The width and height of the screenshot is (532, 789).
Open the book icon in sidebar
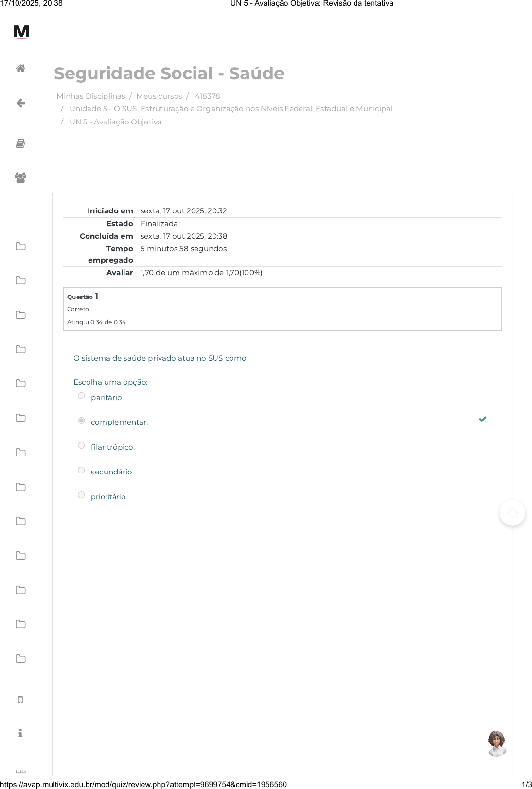click(x=20, y=143)
